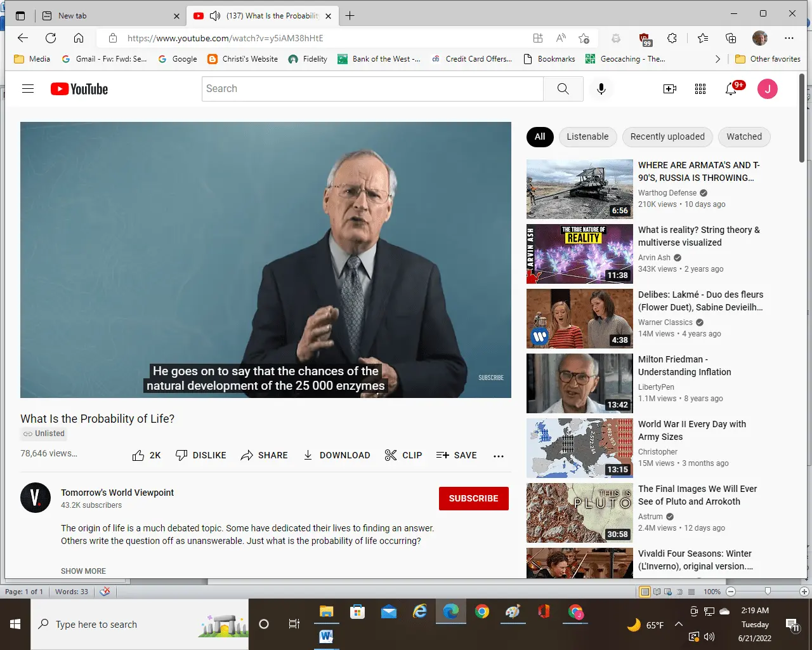This screenshot has height=650, width=812.
Task: Open the Tomorrow's World Viewpoint channel name
Action: pyautogui.click(x=117, y=493)
